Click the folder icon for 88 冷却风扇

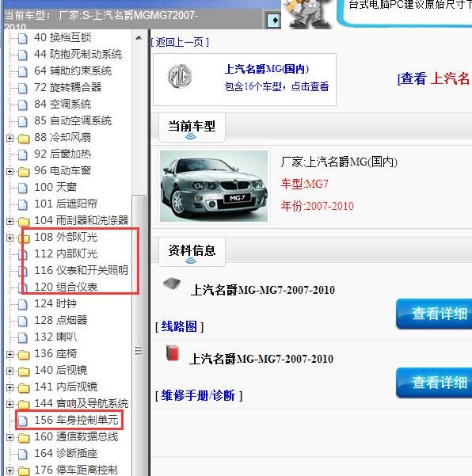(x=24, y=139)
